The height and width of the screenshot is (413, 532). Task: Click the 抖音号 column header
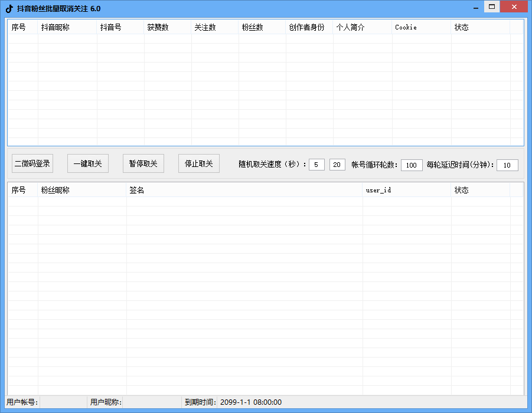(120, 27)
